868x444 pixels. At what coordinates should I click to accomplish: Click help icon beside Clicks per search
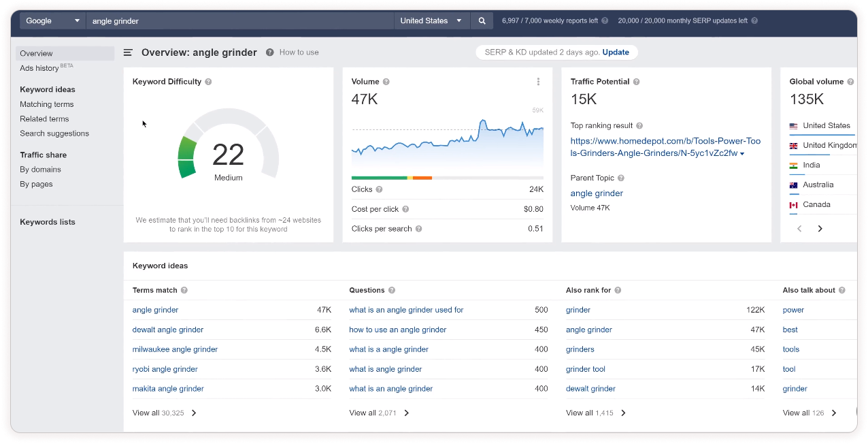[x=418, y=229]
